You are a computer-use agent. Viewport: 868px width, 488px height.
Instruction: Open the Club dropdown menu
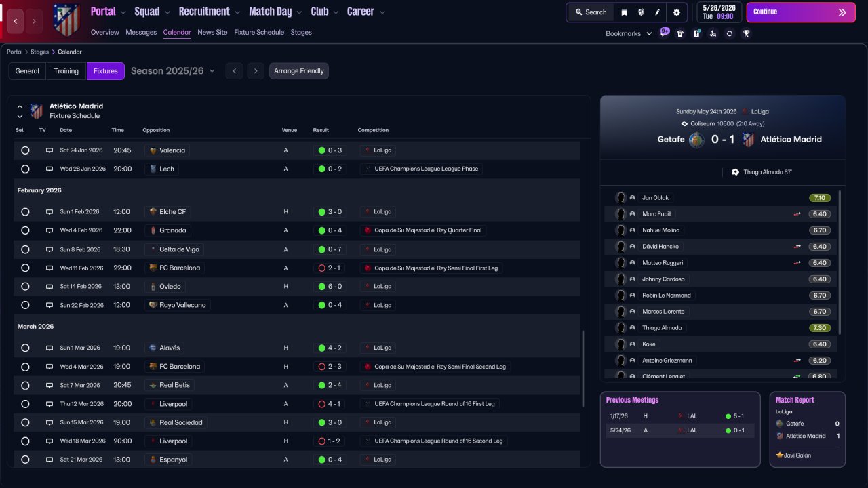tap(325, 12)
